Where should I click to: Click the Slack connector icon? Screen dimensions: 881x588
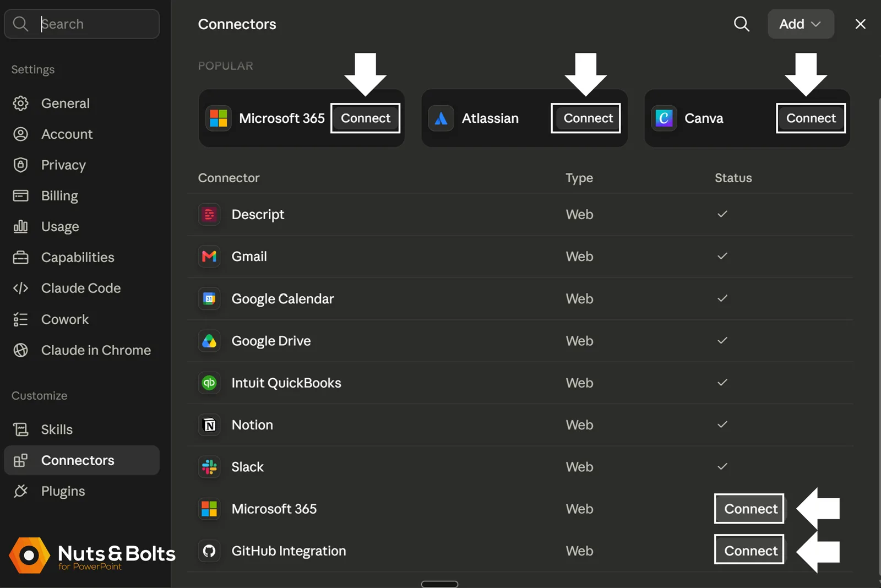tap(209, 467)
